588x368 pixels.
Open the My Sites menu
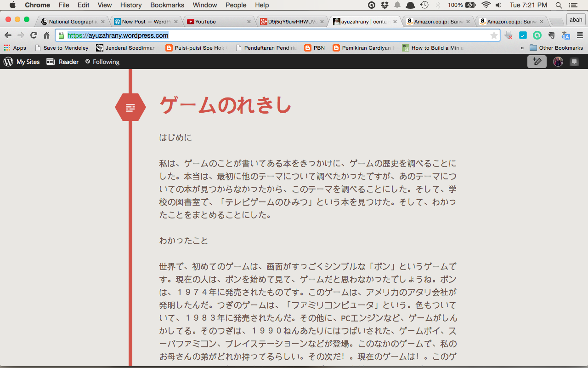tap(22, 62)
